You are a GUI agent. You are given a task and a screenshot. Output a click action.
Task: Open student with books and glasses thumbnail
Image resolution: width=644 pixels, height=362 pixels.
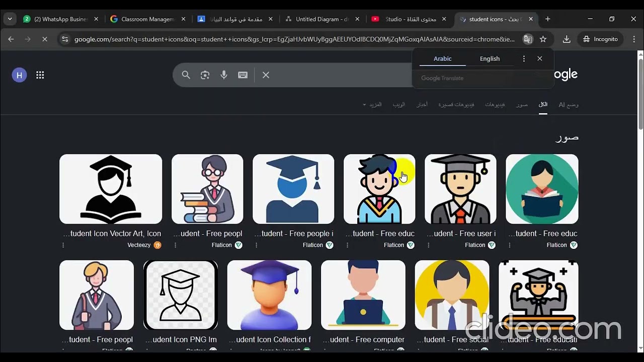[x=207, y=189]
